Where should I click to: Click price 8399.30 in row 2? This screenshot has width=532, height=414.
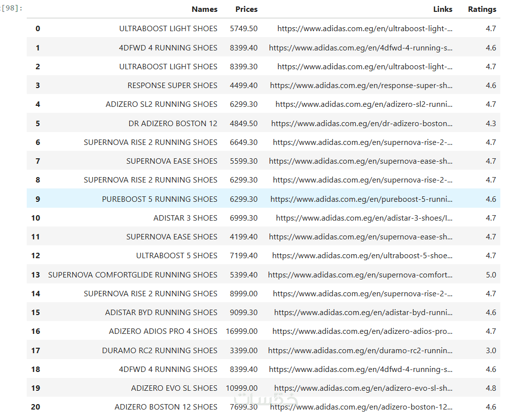coord(243,66)
